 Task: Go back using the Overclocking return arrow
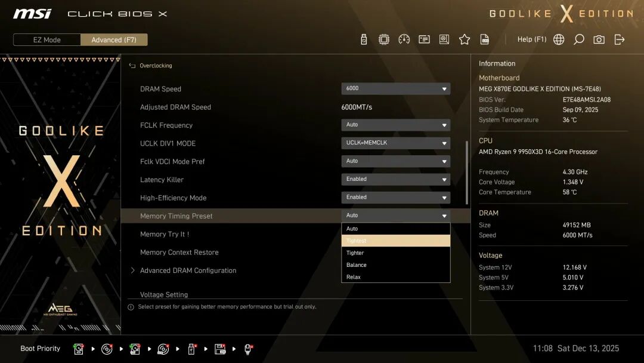tap(132, 66)
